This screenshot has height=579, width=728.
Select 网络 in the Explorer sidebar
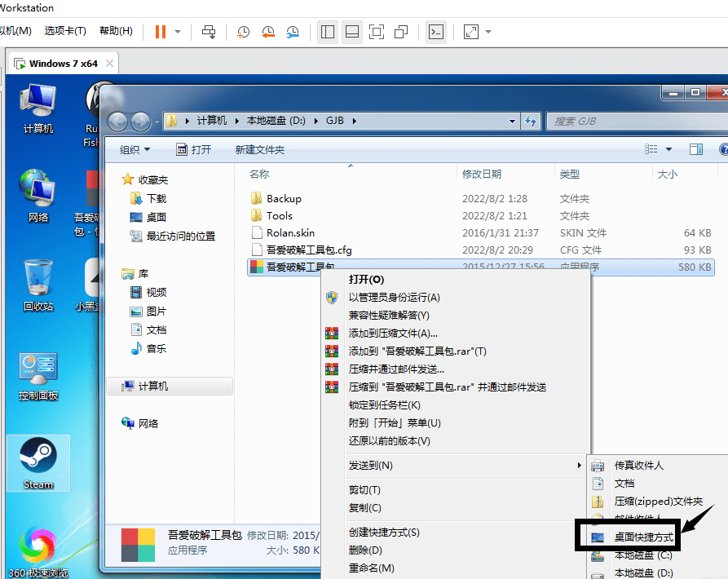139,423
